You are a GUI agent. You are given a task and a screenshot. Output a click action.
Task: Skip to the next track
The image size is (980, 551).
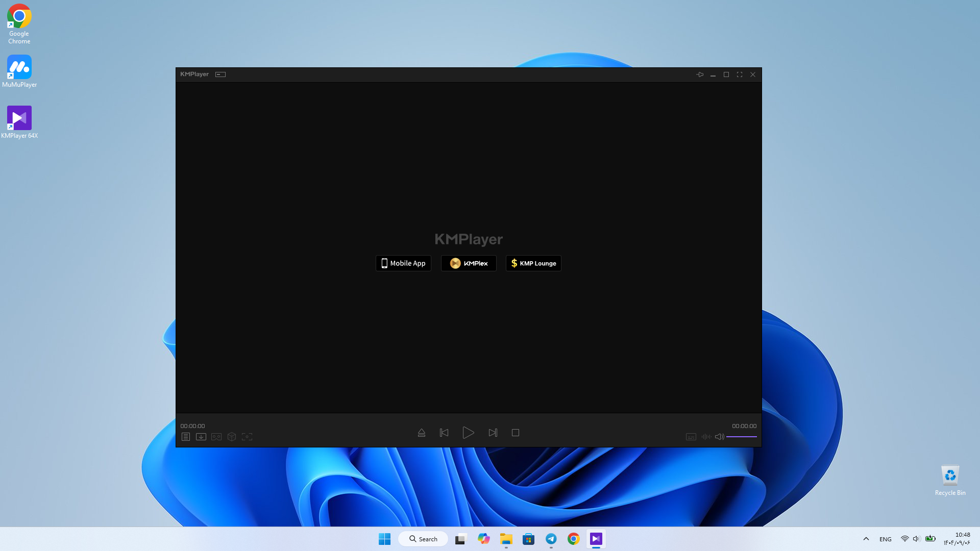[x=493, y=433]
